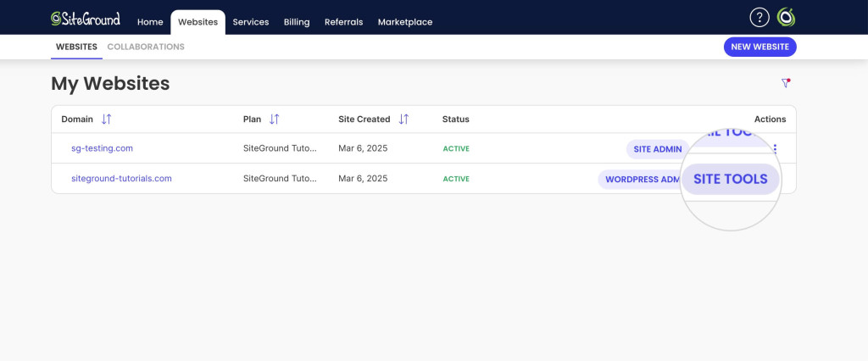Click the plan cell for sg-testing.com

tap(280, 148)
